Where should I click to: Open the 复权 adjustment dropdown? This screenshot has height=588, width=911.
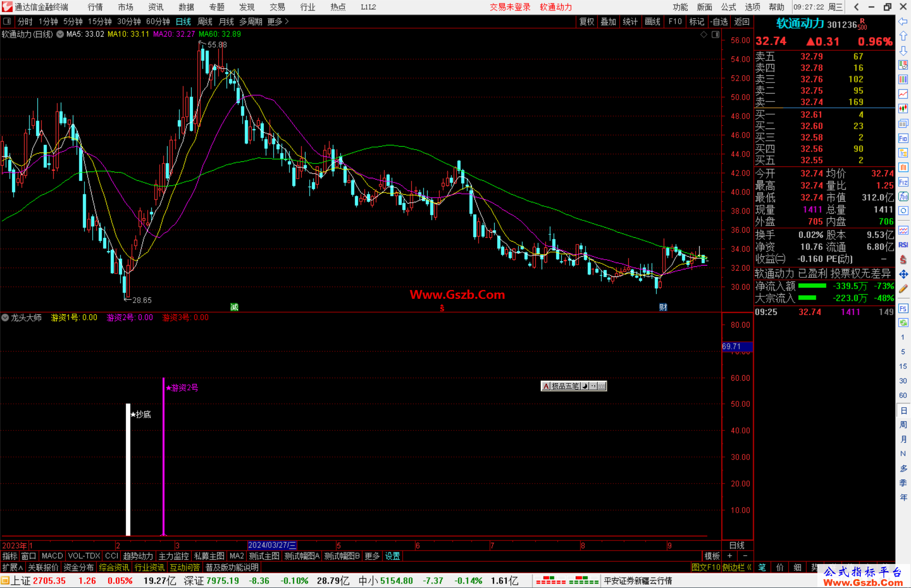pyautogui.click(x=587, y=21)
